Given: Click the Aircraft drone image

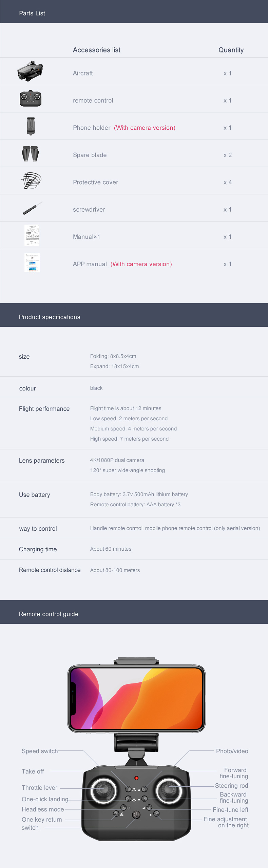Looking at the screenshot, I should [30, 71].
